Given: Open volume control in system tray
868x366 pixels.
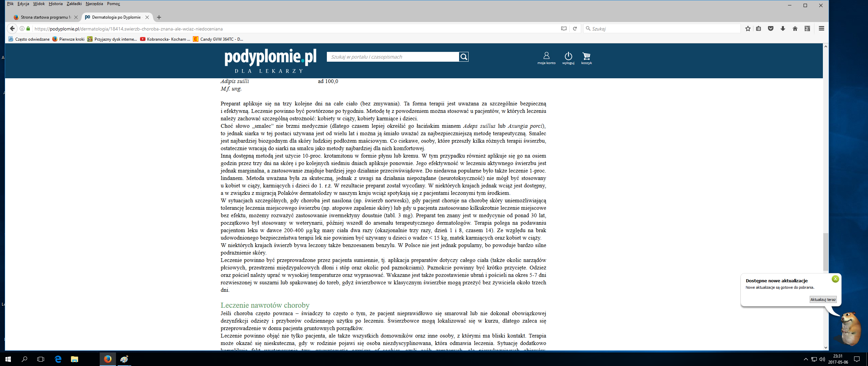Looking at the screenshot, I should [822, 359].
